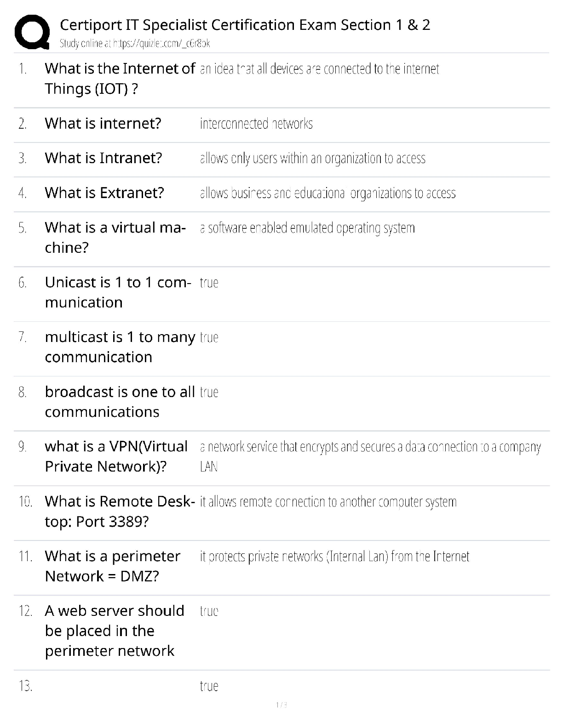Select the Remote Desktop Port 3389 question
Image resolution: width=563 pixels, height=728 pixels.
(x=120, y=511)
